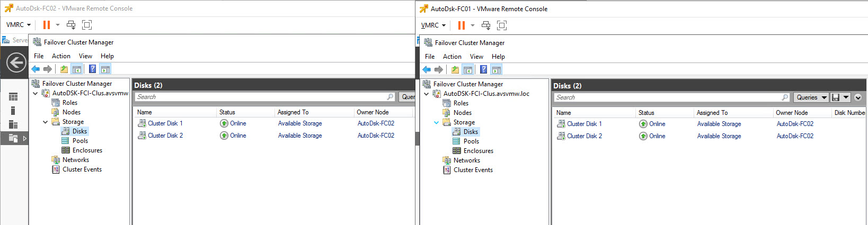Open the Action menu in FC02 cluster manager
This screenshot has width=868, height=225.
coord(61,56)
